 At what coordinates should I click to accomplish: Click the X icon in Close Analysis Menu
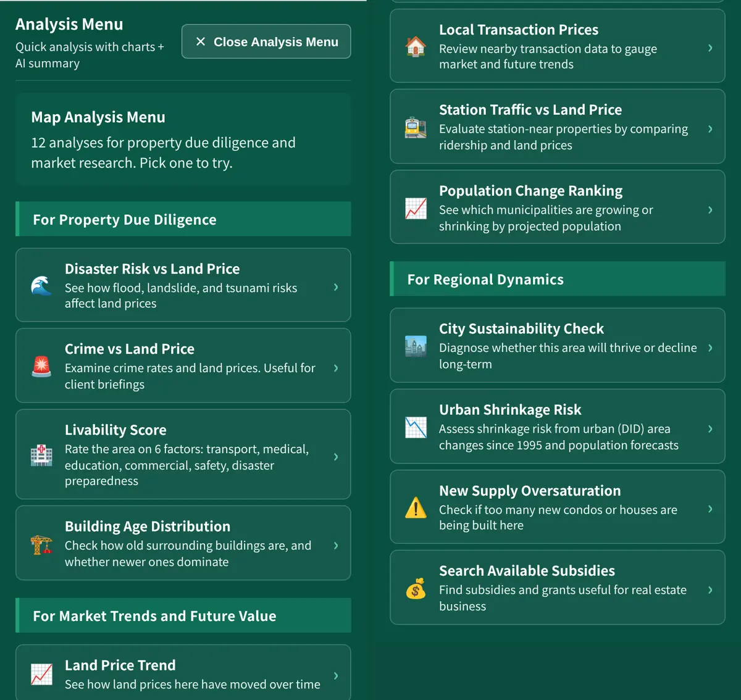pyautogui.click(x=200, y=41)
